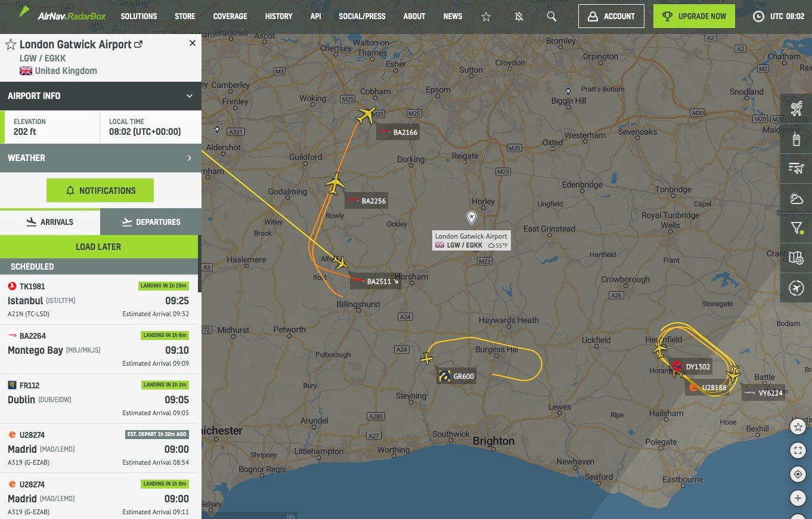Open the favorites star in top navigation
This screenshot has height=519, width=812.
[486, 17]
